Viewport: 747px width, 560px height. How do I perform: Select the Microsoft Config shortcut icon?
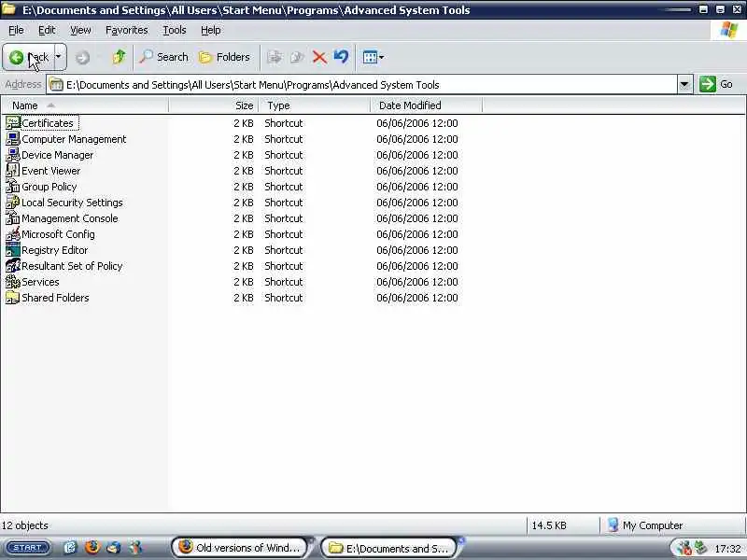coord(13,234)
